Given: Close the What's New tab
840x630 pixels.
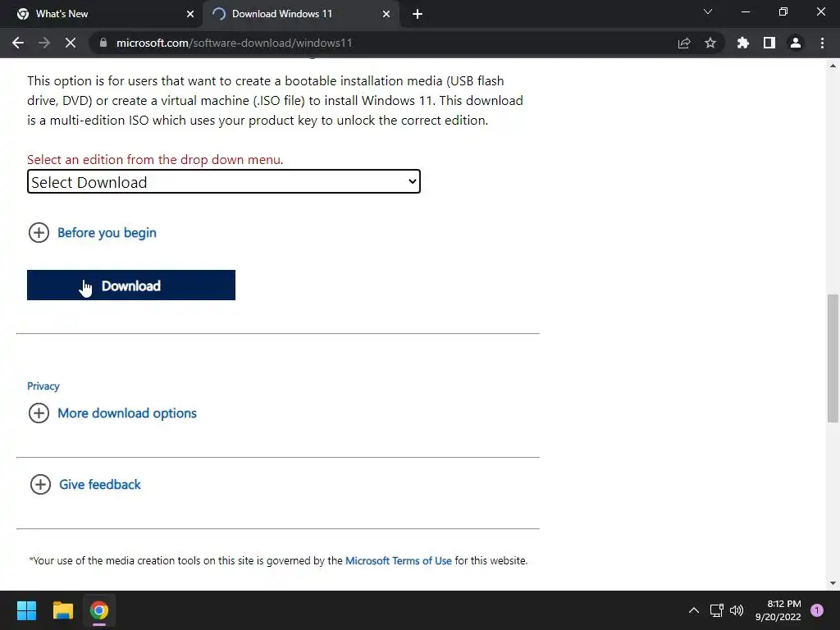Looking at the screenshot, I should (190, 14).
